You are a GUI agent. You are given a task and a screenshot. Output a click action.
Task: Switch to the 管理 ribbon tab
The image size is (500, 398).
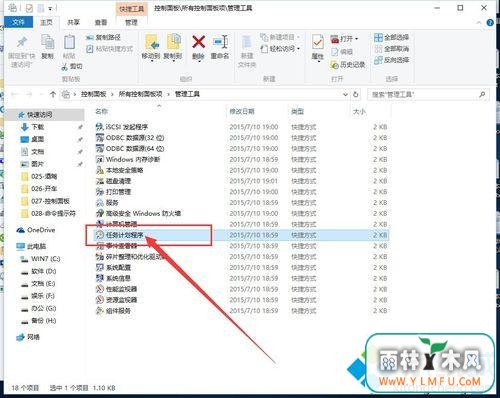[131, 22]
